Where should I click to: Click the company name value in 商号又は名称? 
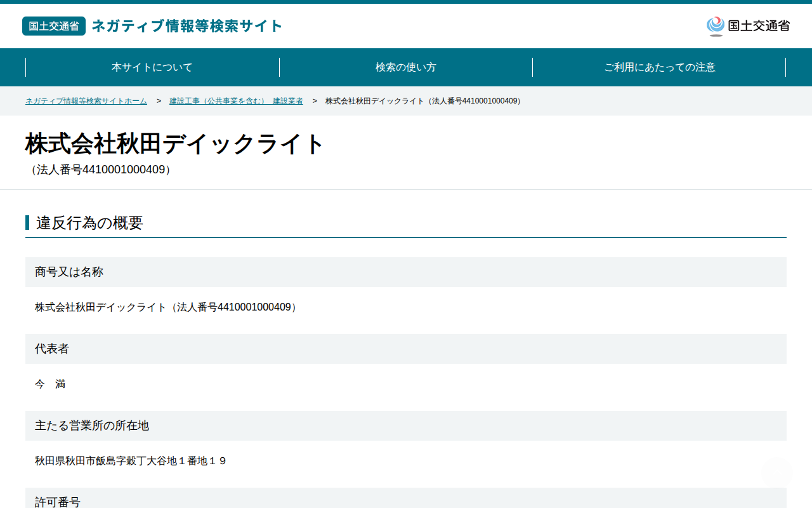[166, 307]
